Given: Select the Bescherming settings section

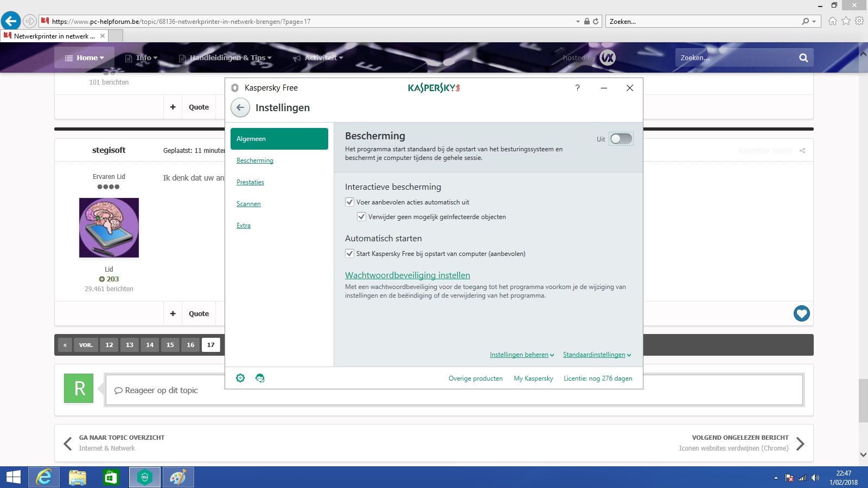Looking at the screenshot, I should 255,160.
